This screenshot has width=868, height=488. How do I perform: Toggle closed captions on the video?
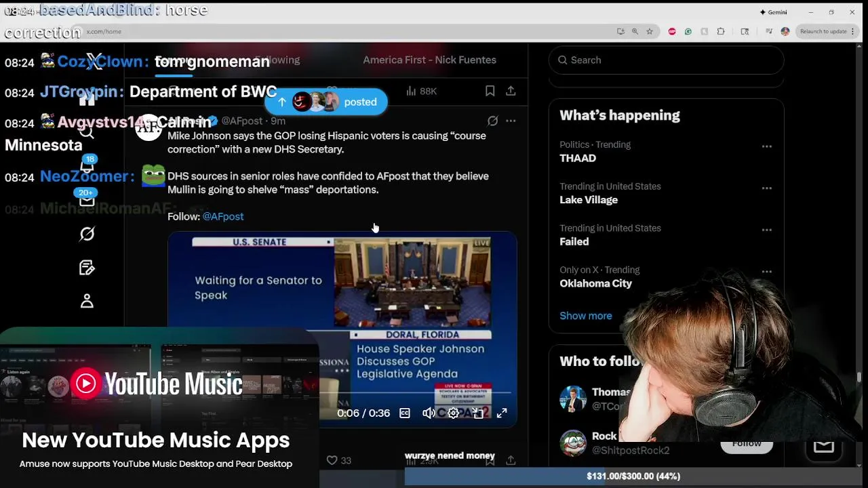405,413
